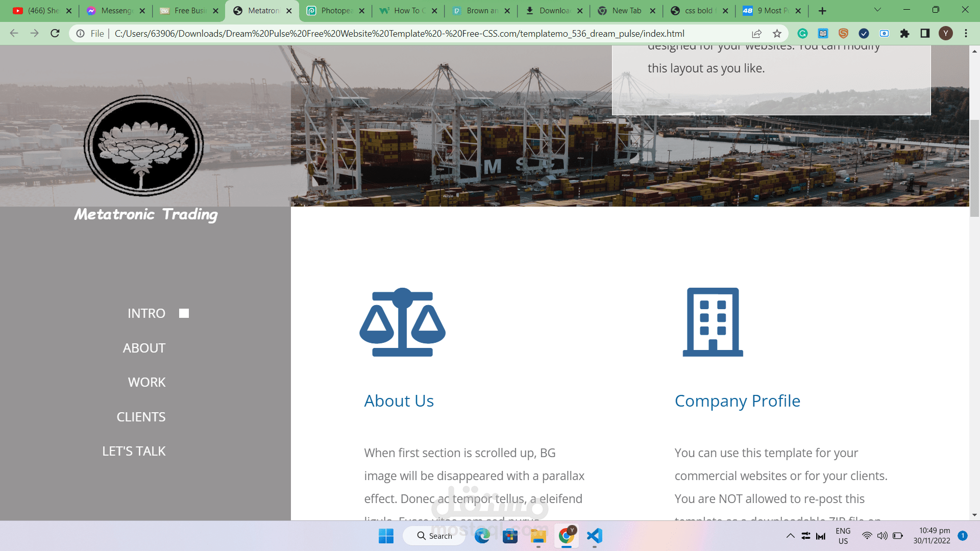Reload the page with refresh icon

click(x=55, y=34)
